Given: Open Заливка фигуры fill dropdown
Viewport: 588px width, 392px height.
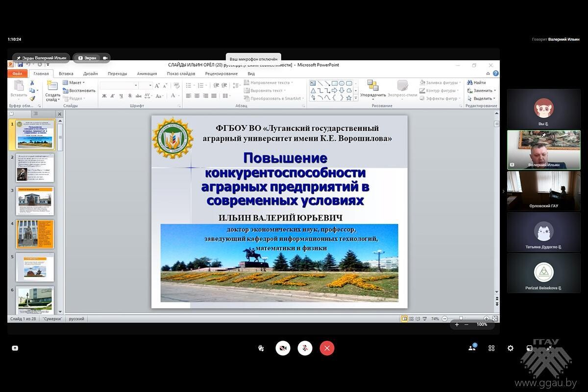Looking at the screenshot, I should [x=440, y=83].
